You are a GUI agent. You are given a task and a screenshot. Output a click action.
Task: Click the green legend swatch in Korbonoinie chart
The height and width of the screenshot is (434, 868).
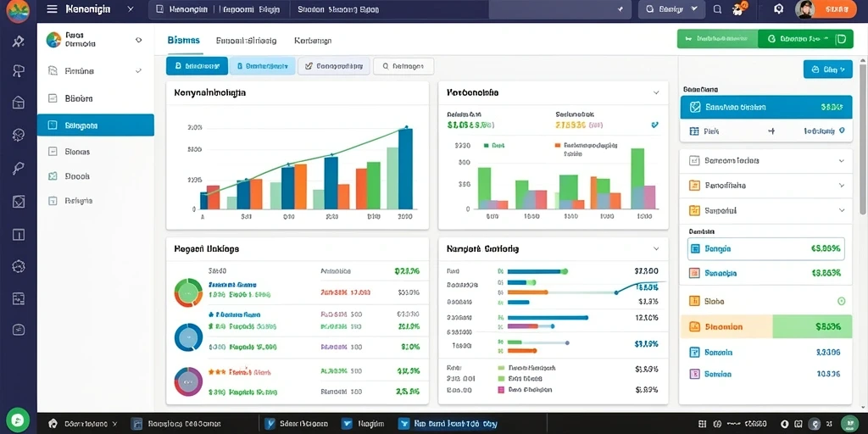tap(486, 146)
